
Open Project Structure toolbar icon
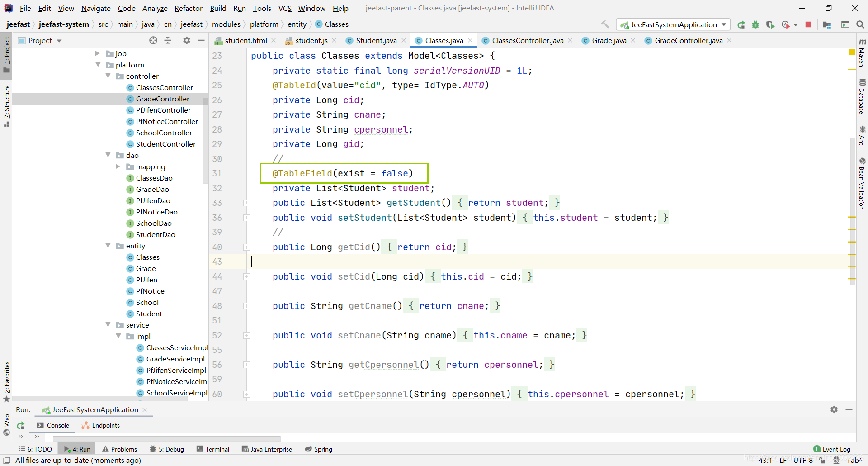827,24
